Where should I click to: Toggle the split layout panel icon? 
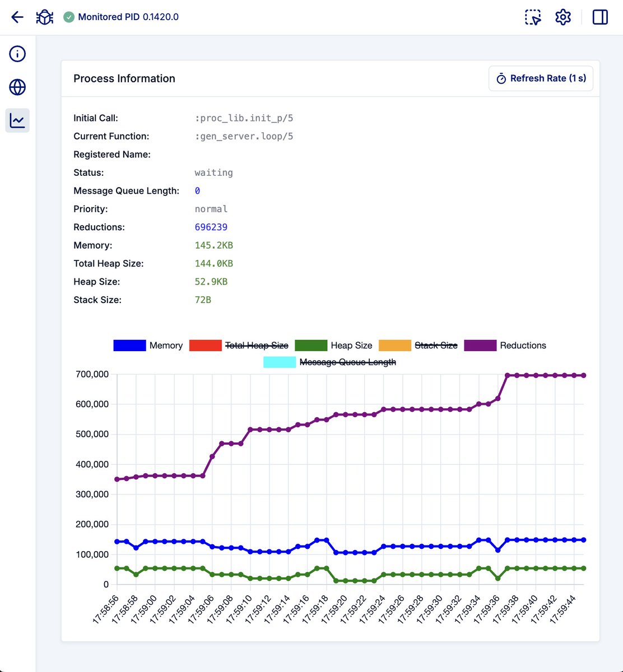[599, 17]
